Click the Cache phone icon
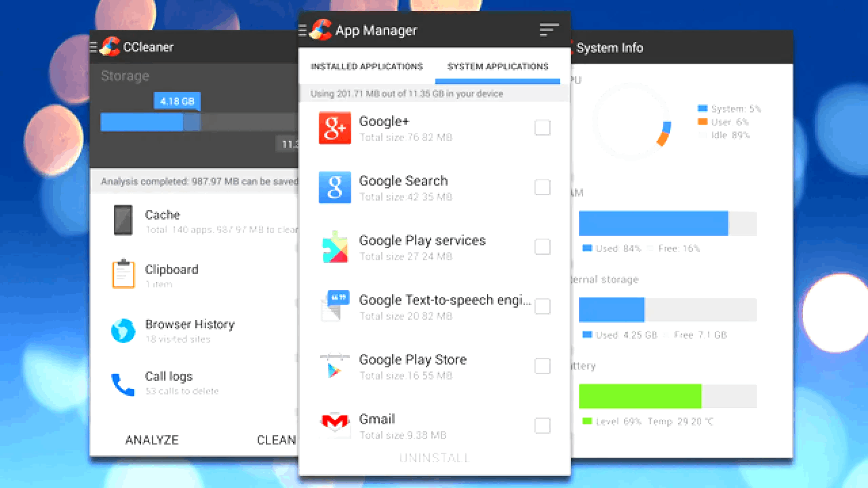The height and width of the screenshot is (488, 868). click(123, 220)
